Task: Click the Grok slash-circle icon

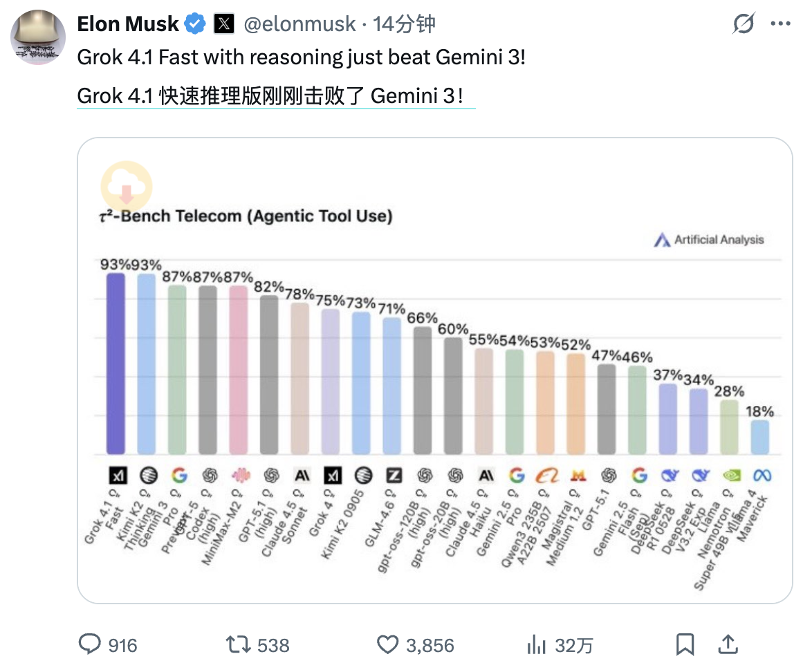Action: pyautogui.click(x=744, y=25)
